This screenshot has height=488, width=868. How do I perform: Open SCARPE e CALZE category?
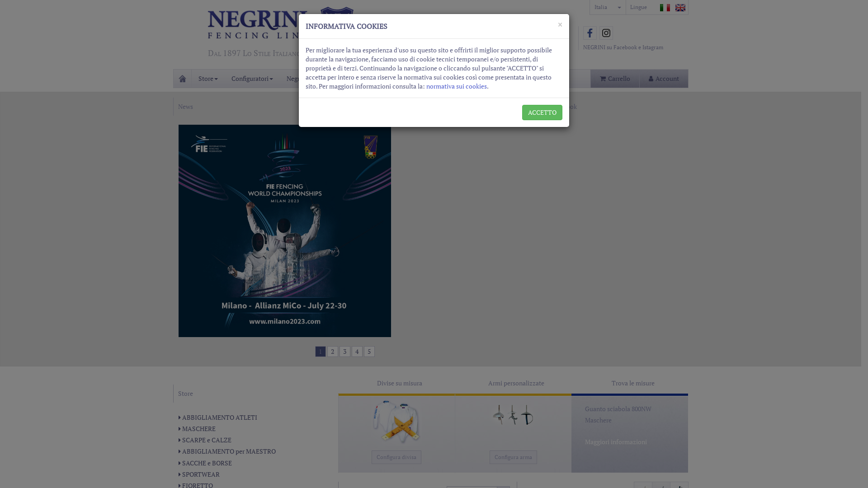tap(206, 440)
